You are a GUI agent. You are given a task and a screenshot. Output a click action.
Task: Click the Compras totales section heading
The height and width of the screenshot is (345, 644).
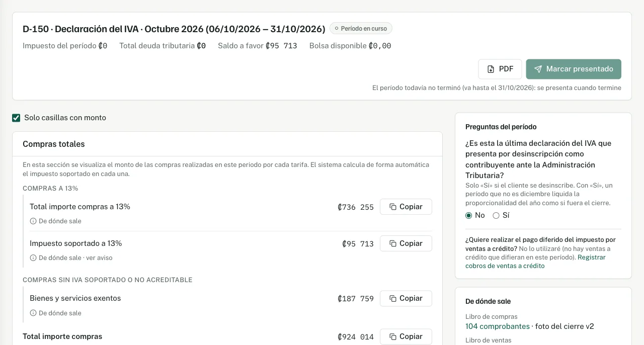54,144
